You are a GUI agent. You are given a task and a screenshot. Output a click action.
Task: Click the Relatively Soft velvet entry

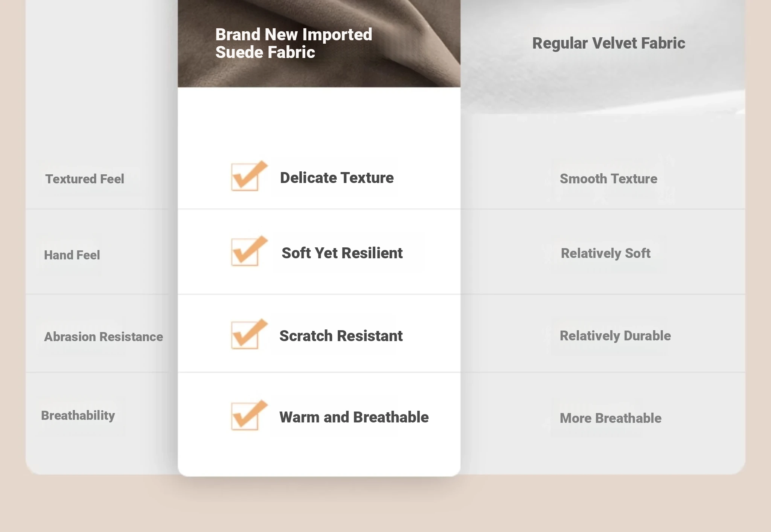[x=605, y=253]
